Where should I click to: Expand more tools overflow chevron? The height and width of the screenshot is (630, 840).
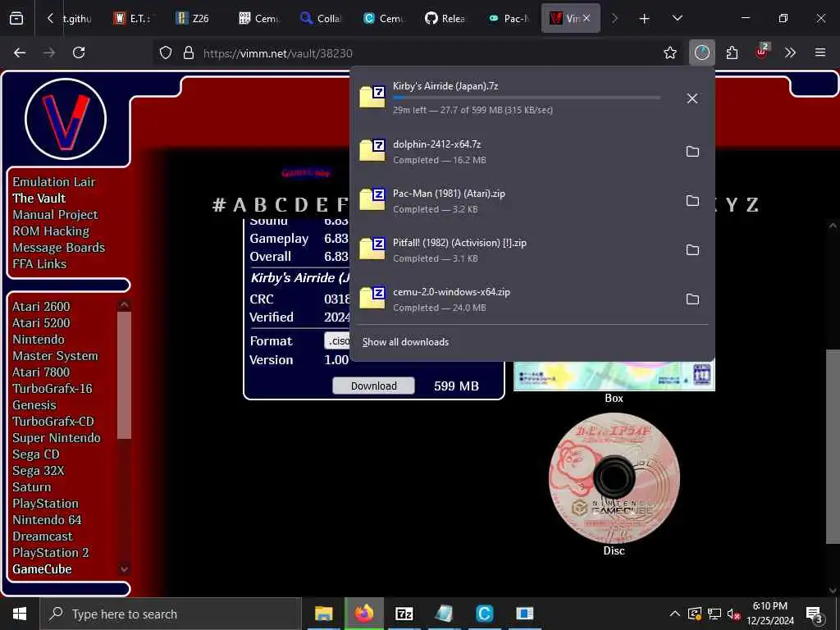coord(790,52)
